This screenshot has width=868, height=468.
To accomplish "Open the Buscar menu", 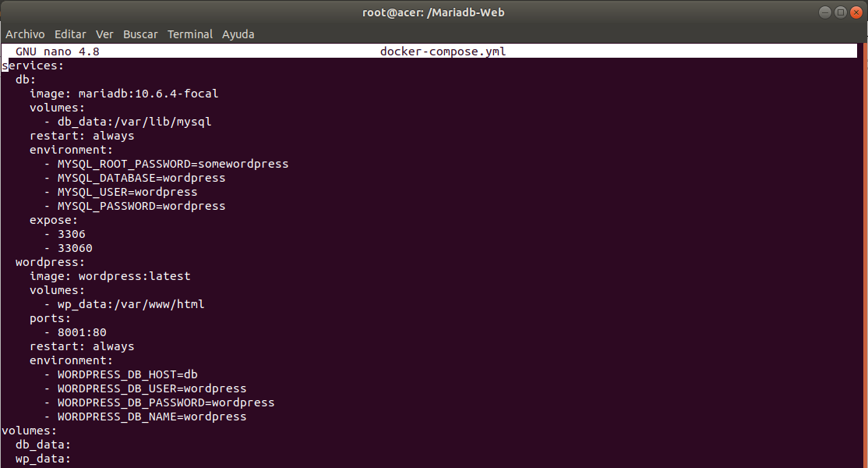I will tap(140, 34).
